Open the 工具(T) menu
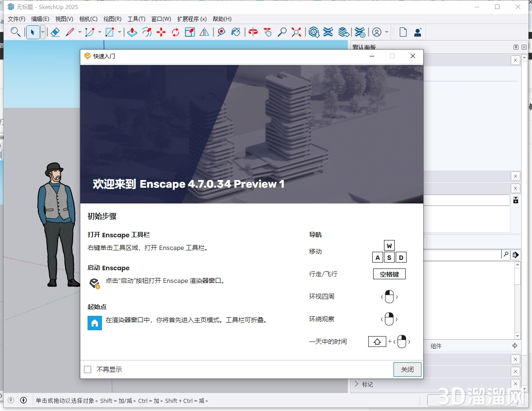The image size is (532, 411). (x=136, y=19)
